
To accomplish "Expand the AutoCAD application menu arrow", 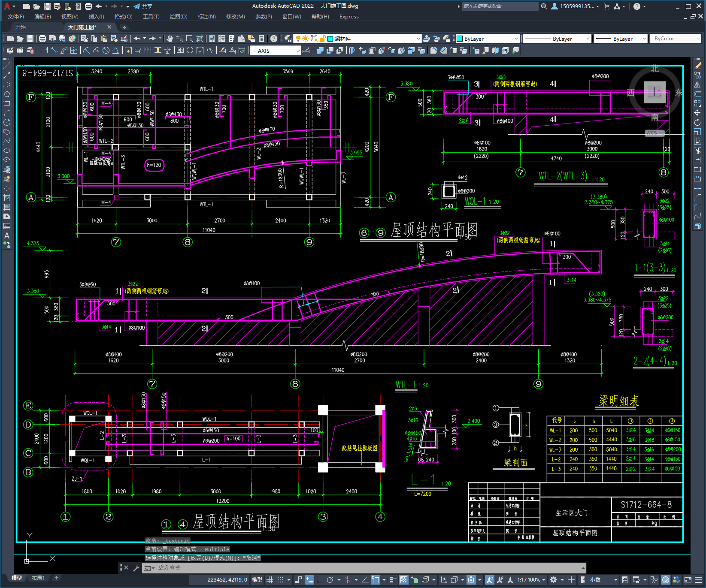I will point(14,6).
